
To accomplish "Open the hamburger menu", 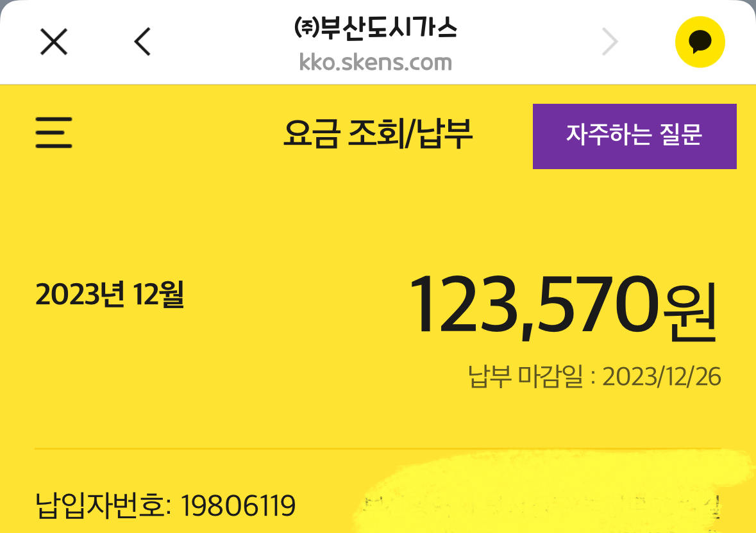I will pos(54,134).
